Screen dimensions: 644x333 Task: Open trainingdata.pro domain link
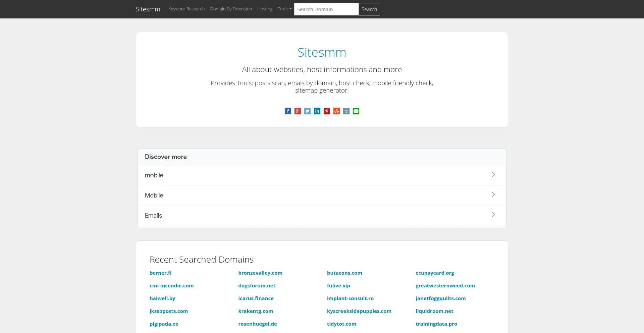click(436, 324)
